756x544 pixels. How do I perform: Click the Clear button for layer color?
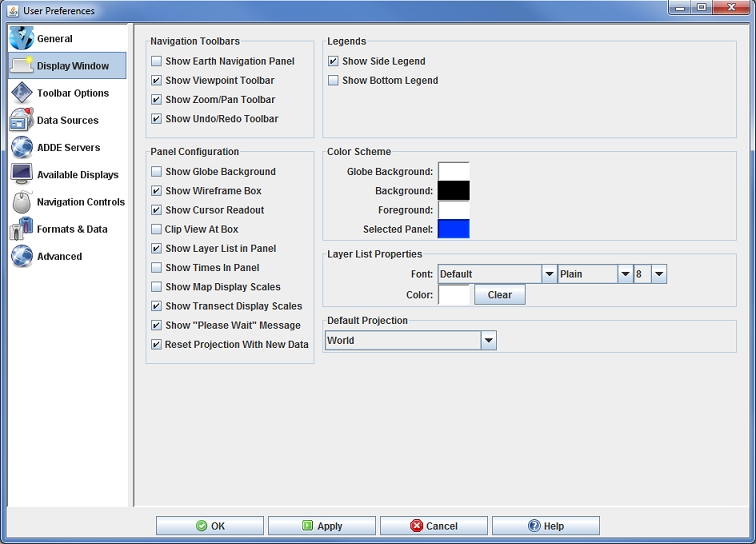pyautogui.click(x=499, y=295)
